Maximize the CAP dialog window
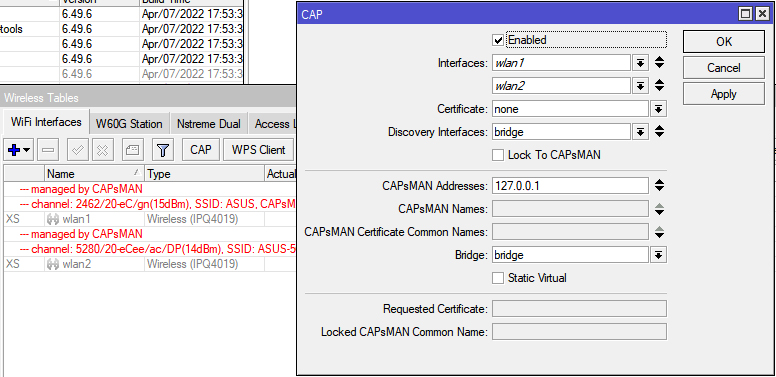The height and width of the screenshot is (377, 776). click(745, 14)
